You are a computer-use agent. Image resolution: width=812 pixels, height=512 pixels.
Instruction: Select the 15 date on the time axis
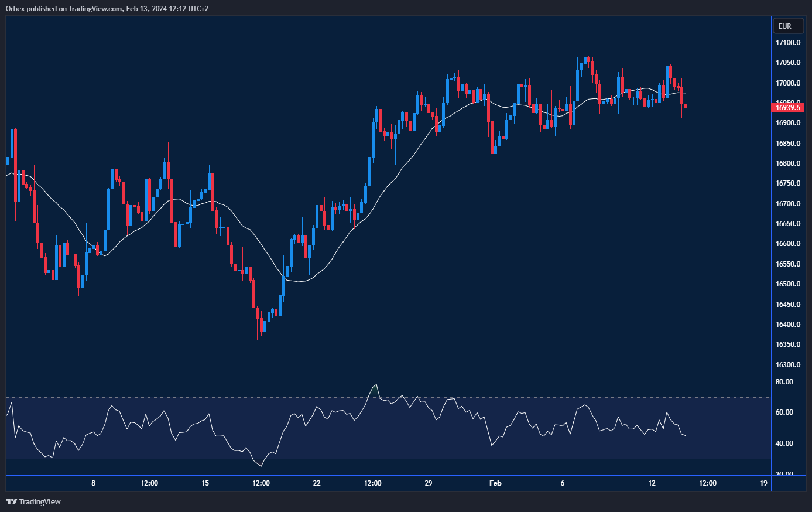point(205,483)
